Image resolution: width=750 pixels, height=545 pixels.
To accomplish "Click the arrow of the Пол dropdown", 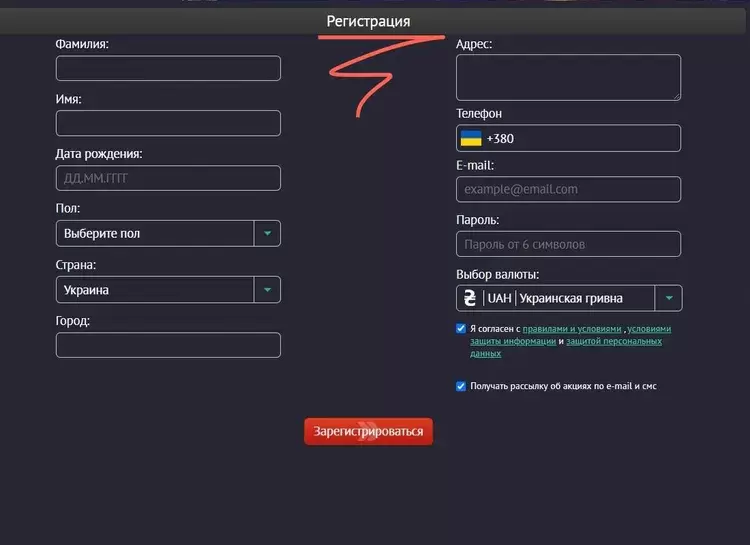I will coord(267,234).
